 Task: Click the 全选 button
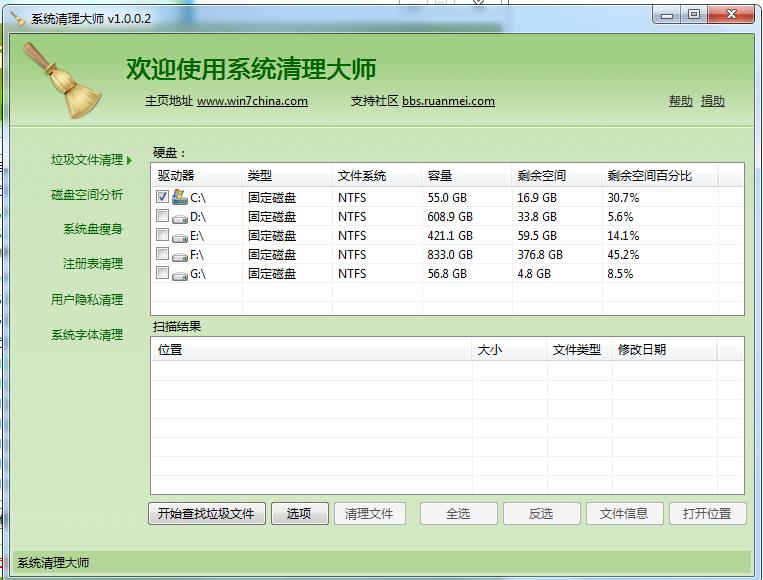458,513
